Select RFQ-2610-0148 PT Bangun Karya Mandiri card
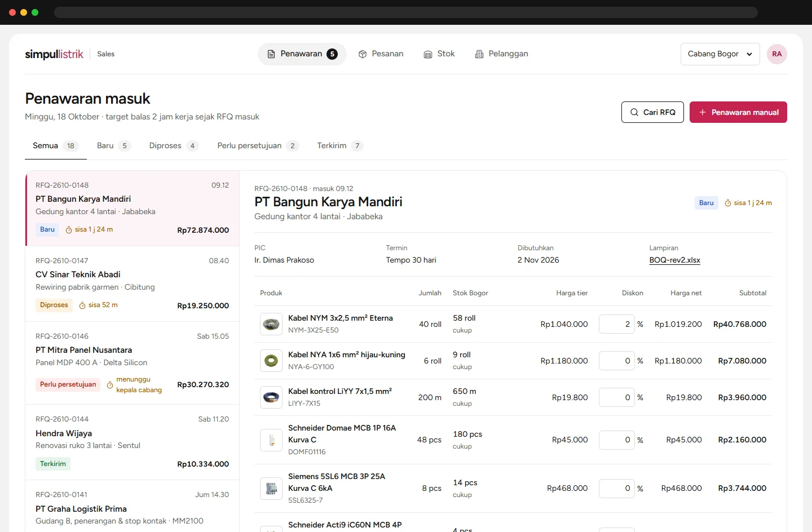This screenshot has height=532, width=812. coord(133,208)
